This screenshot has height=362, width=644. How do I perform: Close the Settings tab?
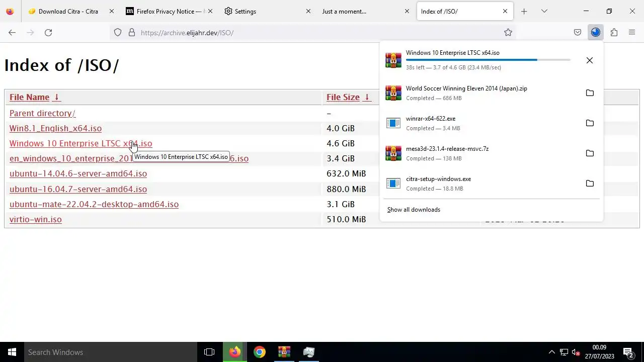[308, 11]
